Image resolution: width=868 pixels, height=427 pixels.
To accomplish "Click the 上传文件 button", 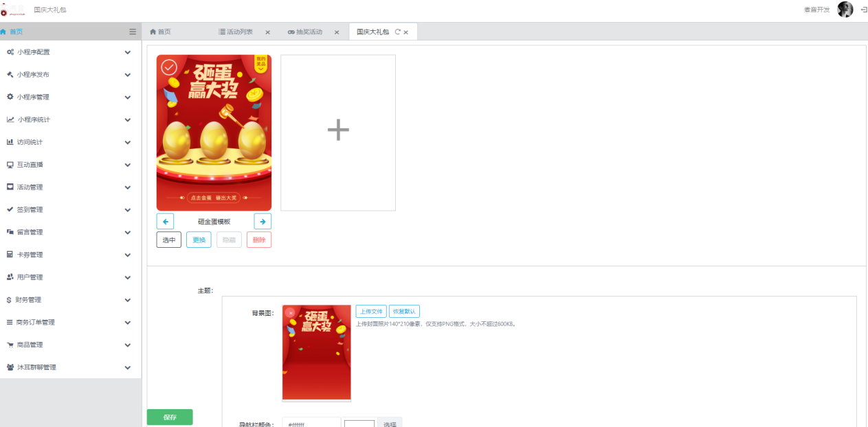I will pyautogui.click(x=371, y=311).
